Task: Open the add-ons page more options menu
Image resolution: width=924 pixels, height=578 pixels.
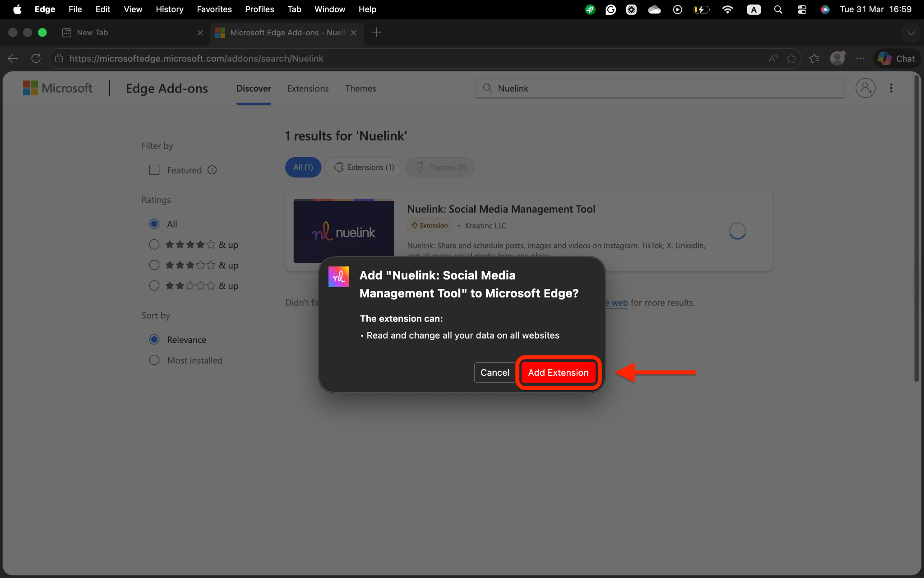Action: click(891, 88)
